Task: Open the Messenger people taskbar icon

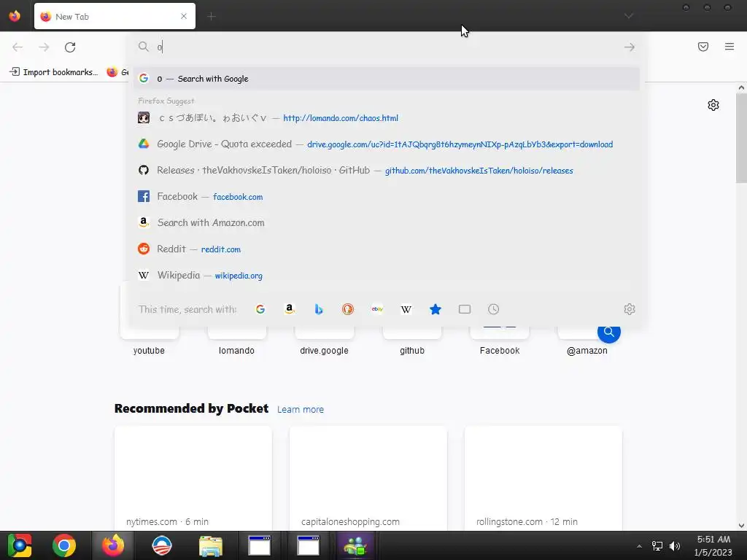Action: 356,545
